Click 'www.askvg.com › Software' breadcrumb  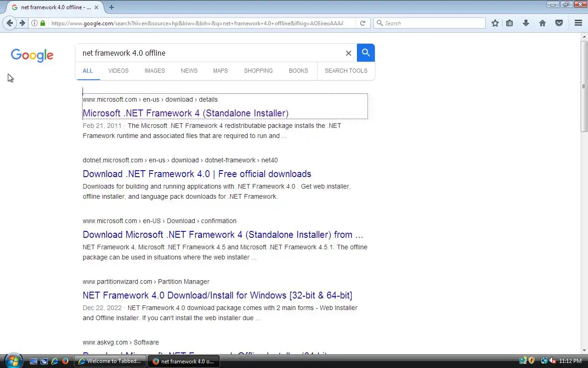[121, 342]
